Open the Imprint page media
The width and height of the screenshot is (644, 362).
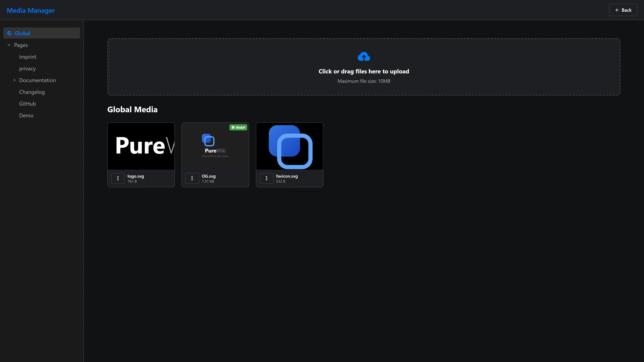click(x=28, y=57)
